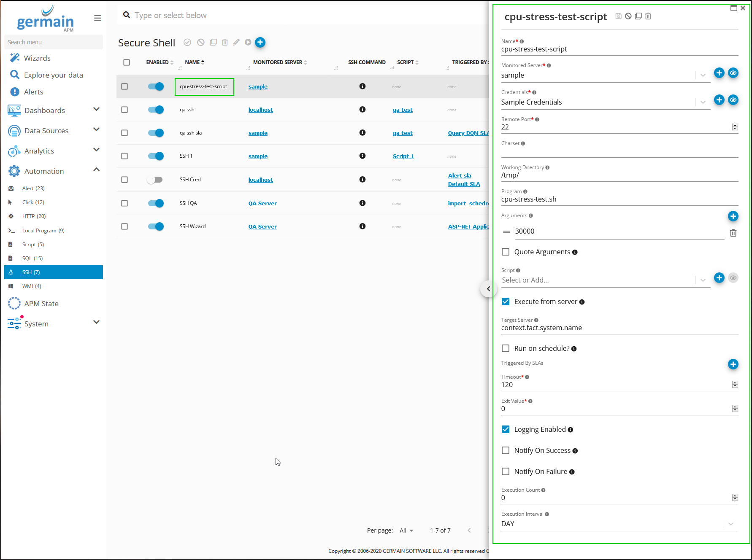View Monitored Server details eye icon
The height and width of the screenshot is (560, 752).
coord(733,73)
